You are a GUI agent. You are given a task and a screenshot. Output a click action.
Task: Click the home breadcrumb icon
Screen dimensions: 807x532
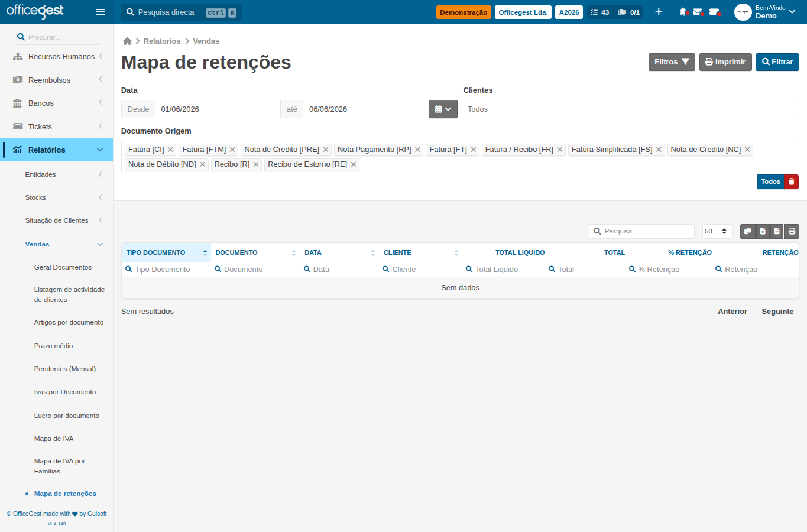pos(127,41)
